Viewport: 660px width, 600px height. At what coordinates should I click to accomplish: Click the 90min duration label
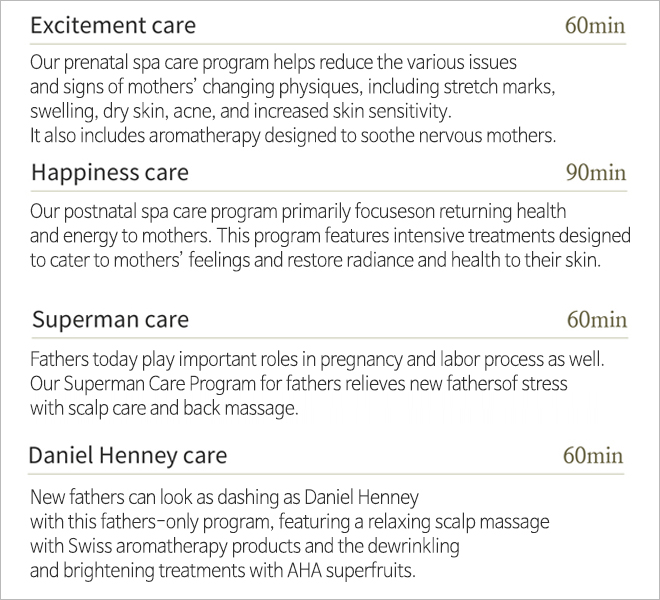tap(596, 173)
